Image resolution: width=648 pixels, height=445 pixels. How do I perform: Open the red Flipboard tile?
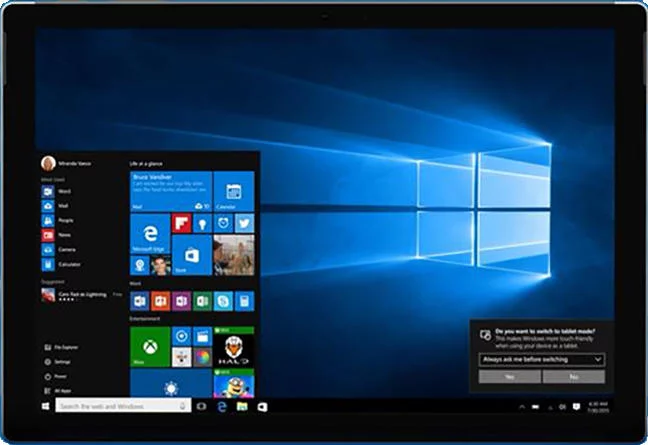(x=181, y=223)
